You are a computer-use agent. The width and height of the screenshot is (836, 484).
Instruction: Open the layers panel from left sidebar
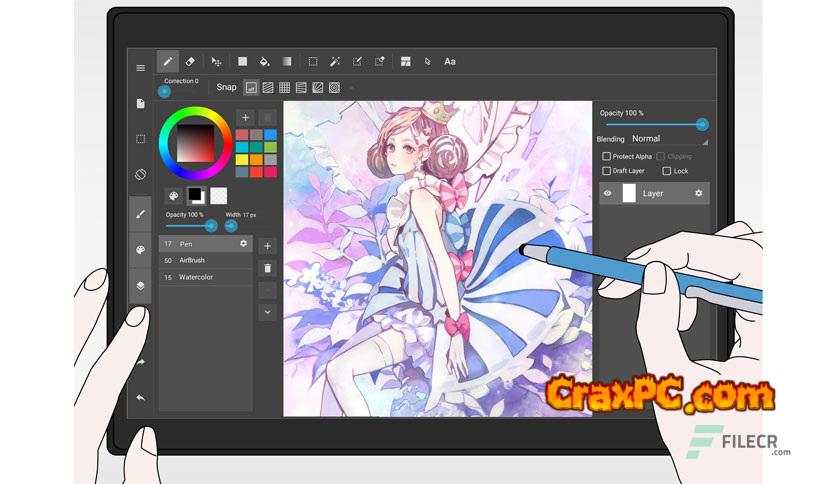[140, 285]
